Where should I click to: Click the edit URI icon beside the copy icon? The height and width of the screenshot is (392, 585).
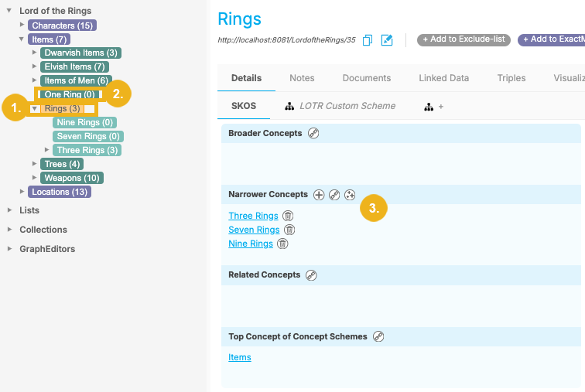click(x=387, y=40)
